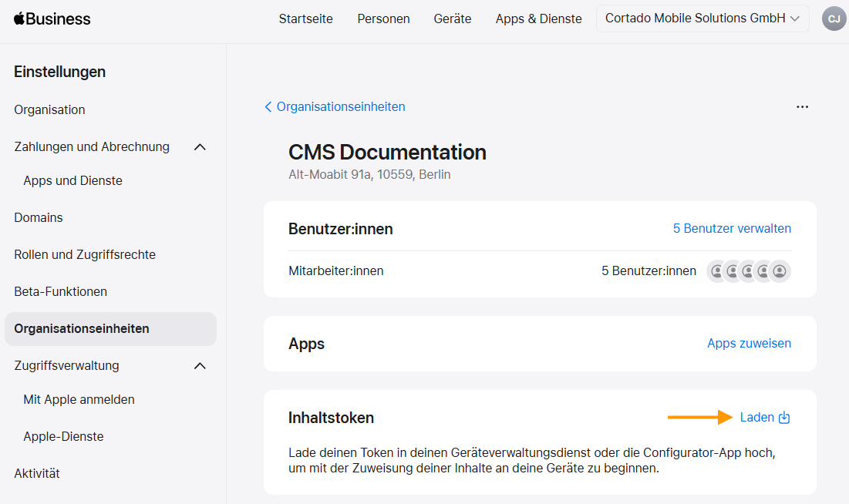Switch to Geräte in top navigation
849x504 pixels.
click(x=452, y=18)
